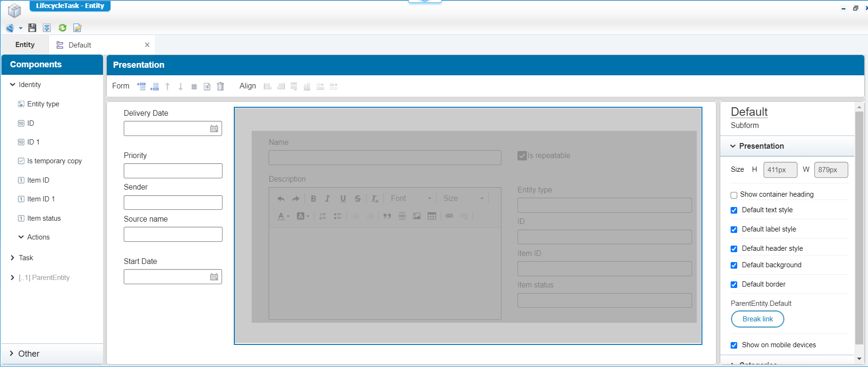Open Delivery Date calendar picker
This screenshot has width=868, height=367.
[214, 128]
